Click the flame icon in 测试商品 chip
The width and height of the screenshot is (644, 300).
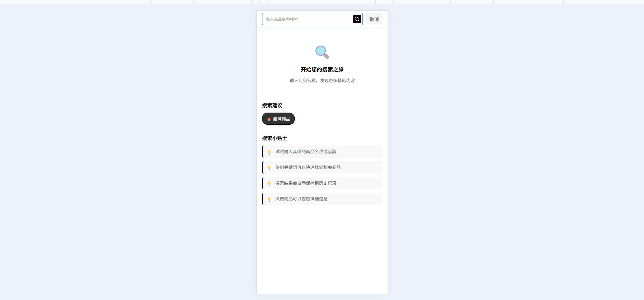click(x=269, y=119)
